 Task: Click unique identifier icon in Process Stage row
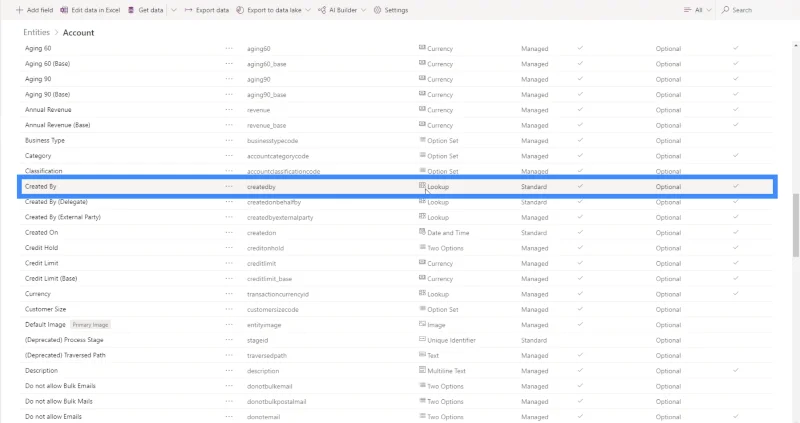pos(422,339)
